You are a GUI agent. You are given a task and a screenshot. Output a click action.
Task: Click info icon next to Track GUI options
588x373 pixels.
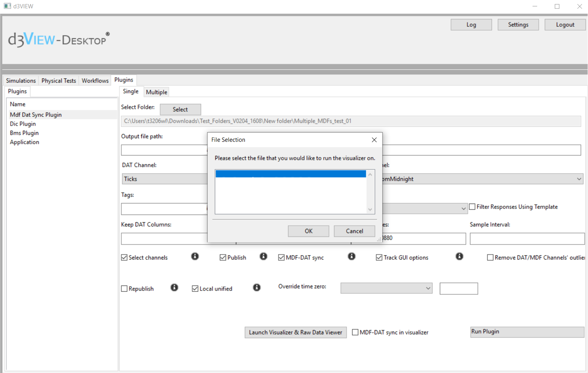(459, 256)
